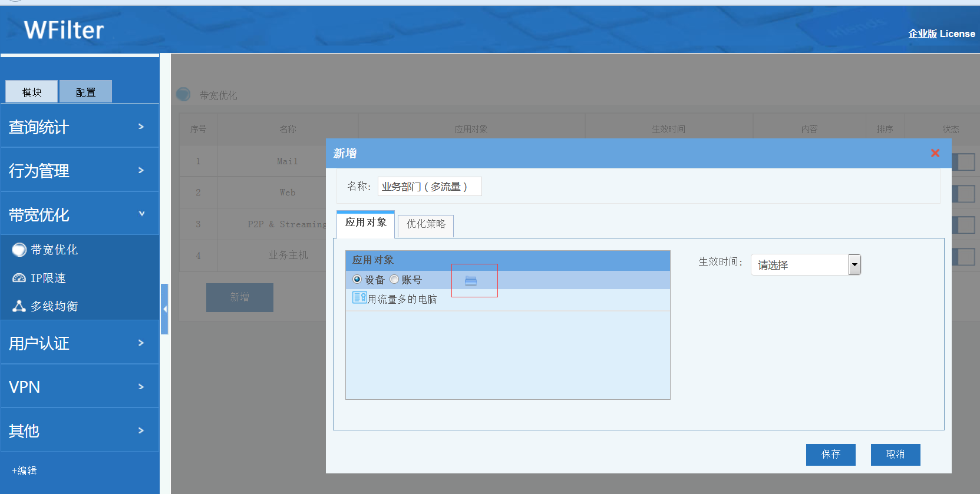Click the WFilter logo
Image resolution: width=980 pixels, height=494 pixels.
(64, 30)
